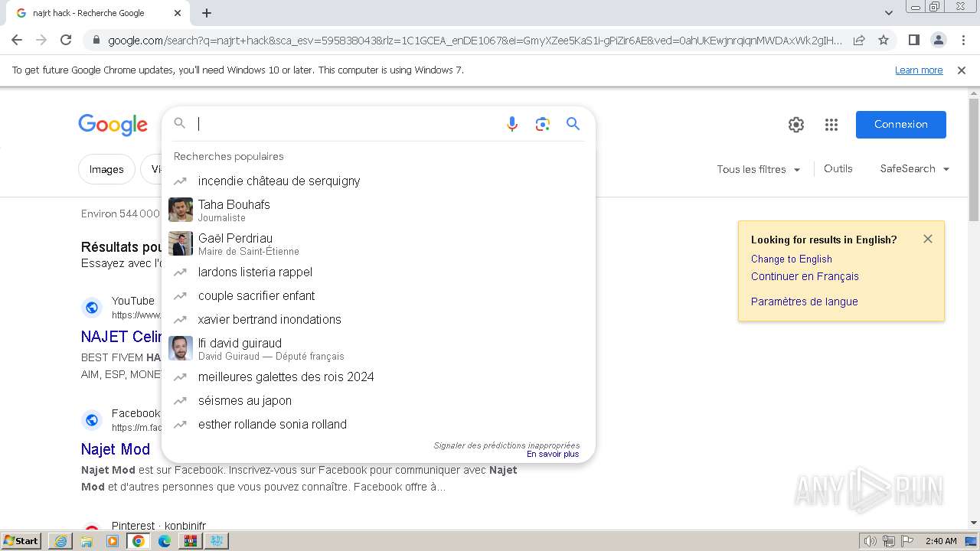Viewport: 980px width, 551px height.
Task: Select suggestion meilleures galettes des rois 2024
Action: point(378,377)
